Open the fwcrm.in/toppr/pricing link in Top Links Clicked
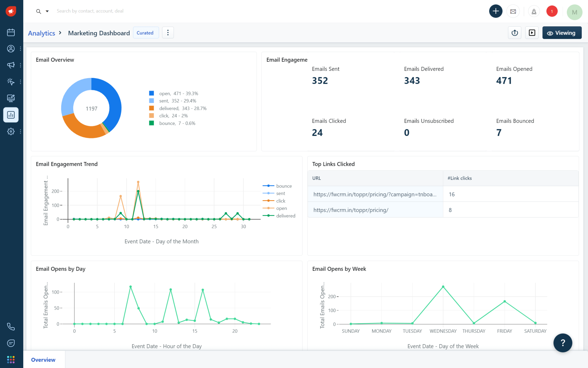Image resolution: width=588 pixels, height=368 pixels. point(351,210)
